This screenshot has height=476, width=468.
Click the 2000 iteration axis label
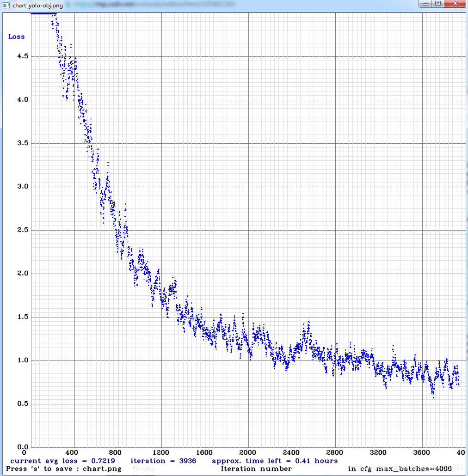coord(247,452)
